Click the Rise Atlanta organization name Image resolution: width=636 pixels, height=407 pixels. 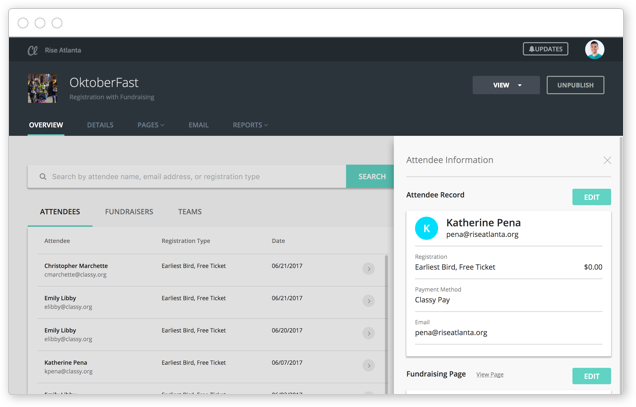coord(63,50)
